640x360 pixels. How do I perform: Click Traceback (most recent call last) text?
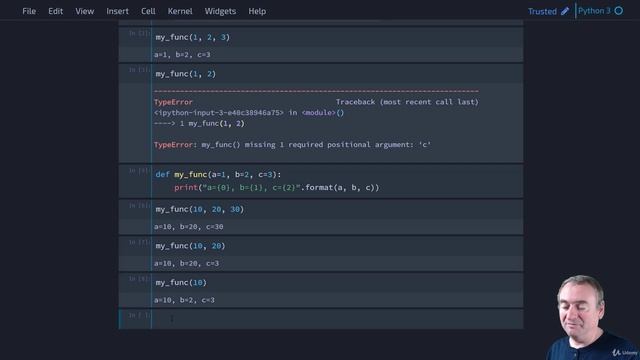pyautogui.click(x=407, y=102)
